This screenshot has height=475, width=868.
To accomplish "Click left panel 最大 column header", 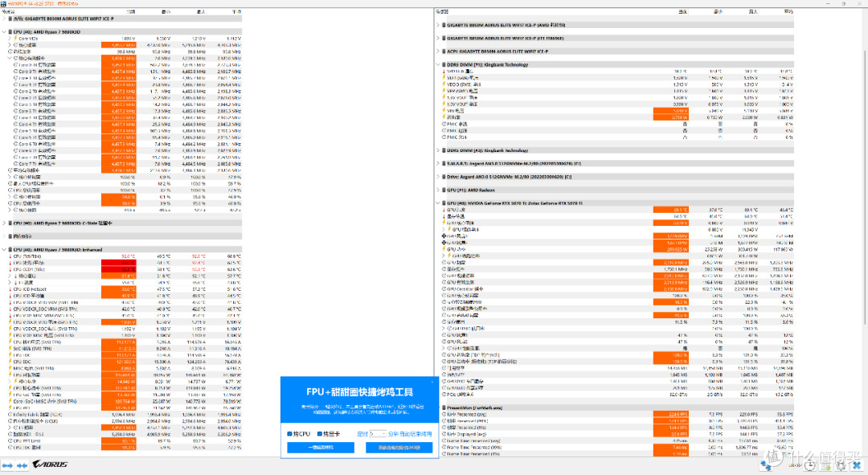I will click(200, 11).
